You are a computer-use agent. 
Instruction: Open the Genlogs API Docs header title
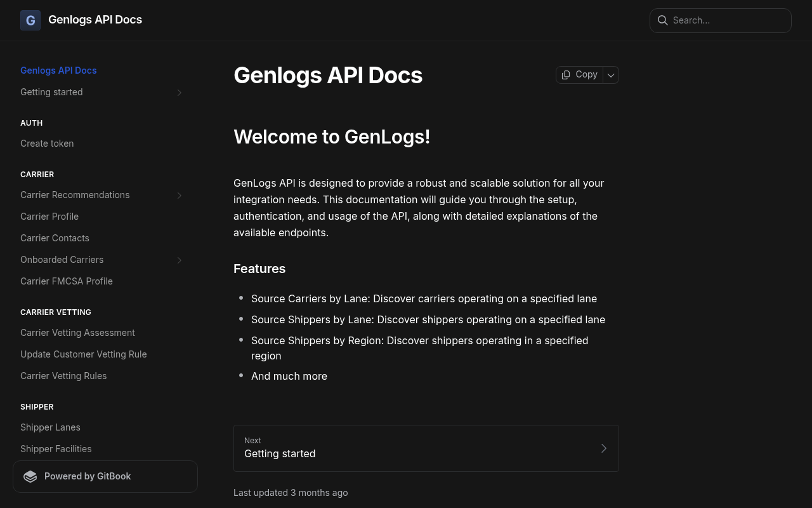95,20
